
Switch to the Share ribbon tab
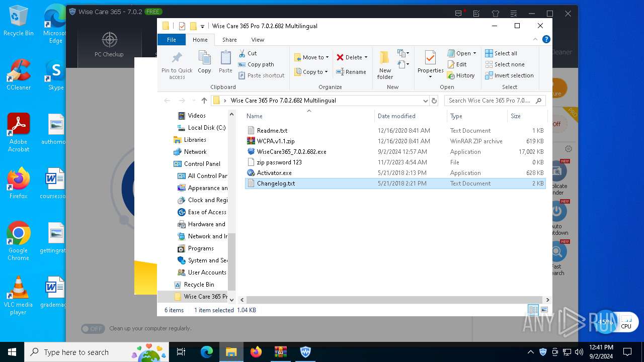coord(229,40)
